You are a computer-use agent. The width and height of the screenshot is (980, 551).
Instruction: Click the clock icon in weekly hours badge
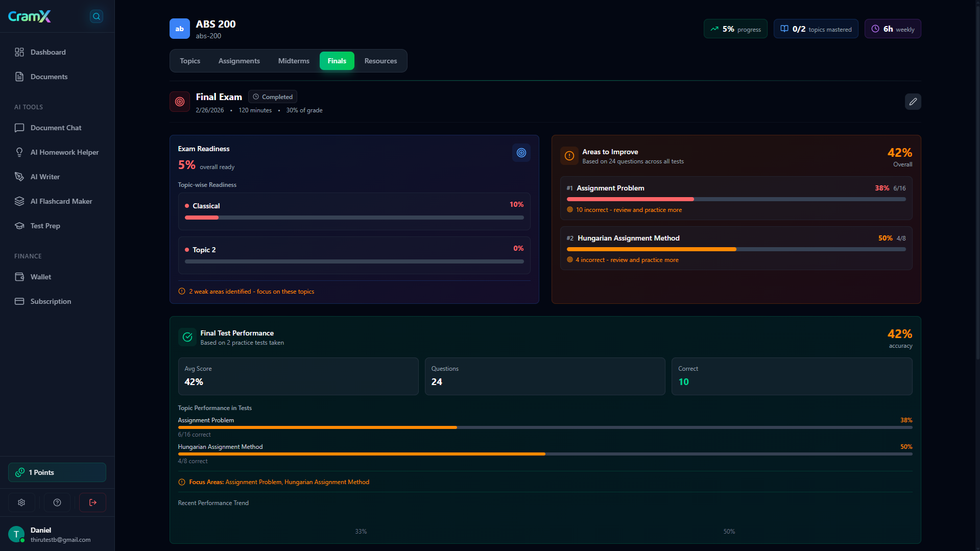(875, 29)
